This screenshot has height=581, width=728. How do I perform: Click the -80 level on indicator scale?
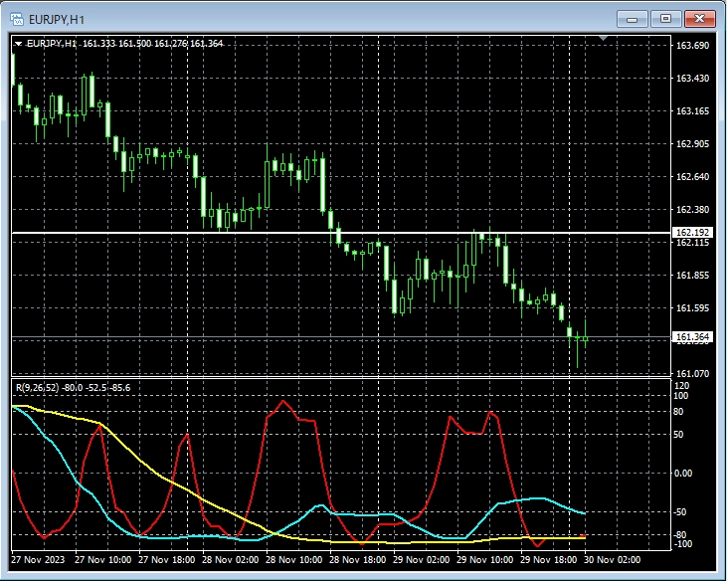(x=682, y=535)
